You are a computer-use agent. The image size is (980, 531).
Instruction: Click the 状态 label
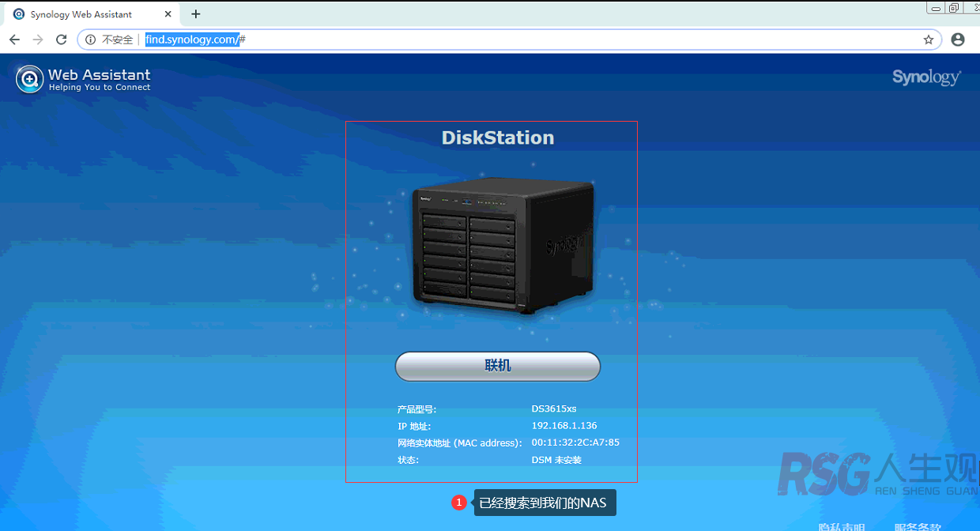pos(409,460)
